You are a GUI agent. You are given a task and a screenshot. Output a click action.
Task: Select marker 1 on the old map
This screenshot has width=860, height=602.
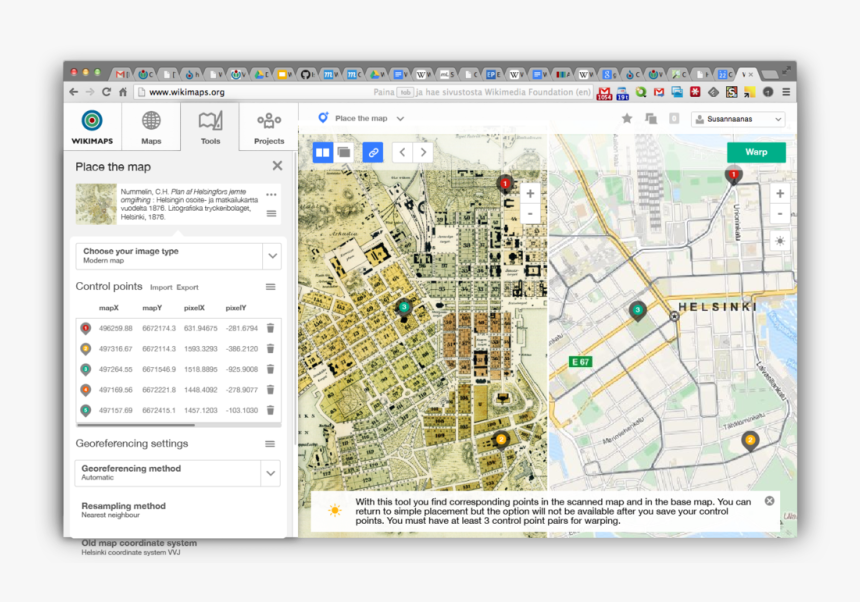pos(505,184)
